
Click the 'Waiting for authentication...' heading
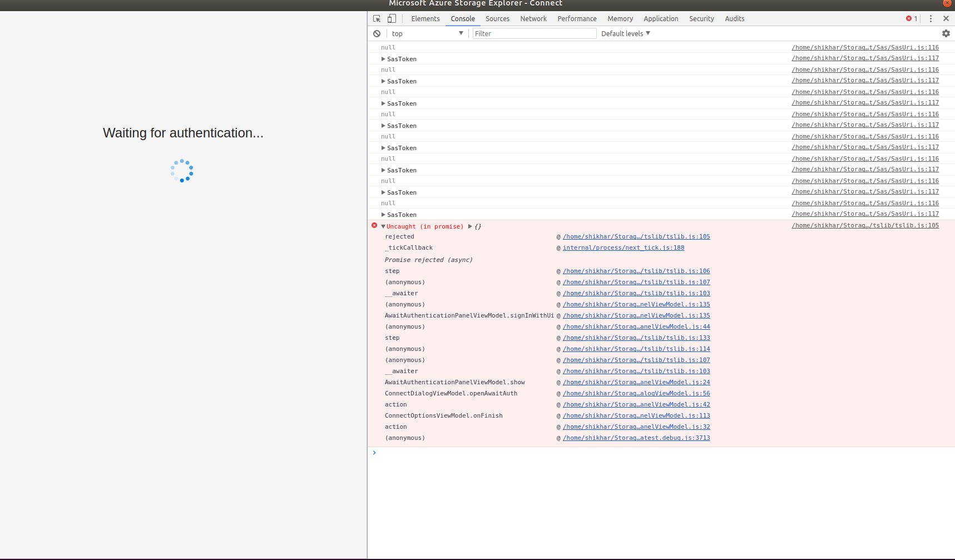pyautogui.click(x=183, y=133)
